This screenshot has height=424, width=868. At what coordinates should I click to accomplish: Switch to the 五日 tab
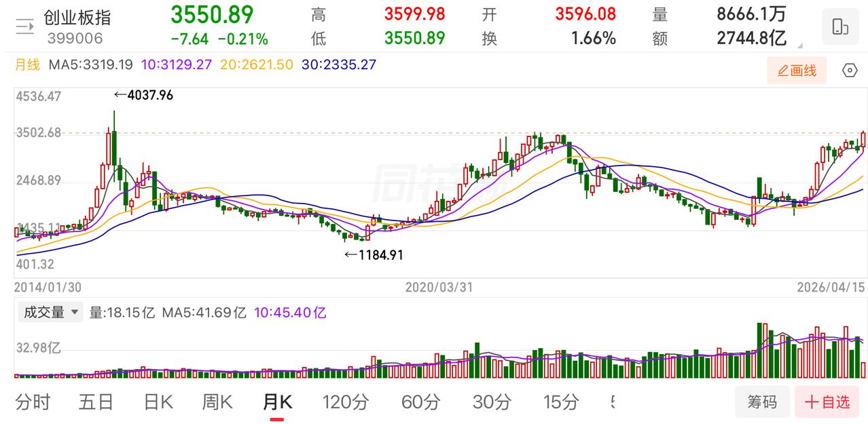tap(96, 402)
